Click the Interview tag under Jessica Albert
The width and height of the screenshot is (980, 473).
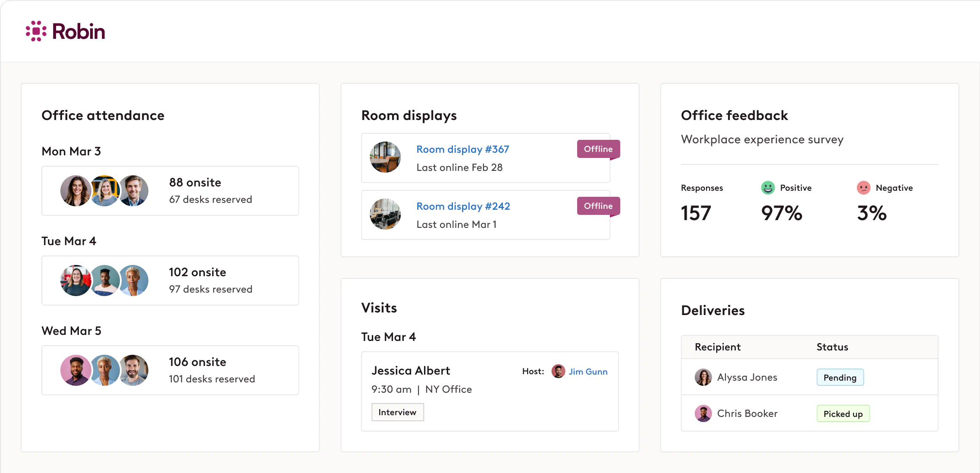click(397, 412)
